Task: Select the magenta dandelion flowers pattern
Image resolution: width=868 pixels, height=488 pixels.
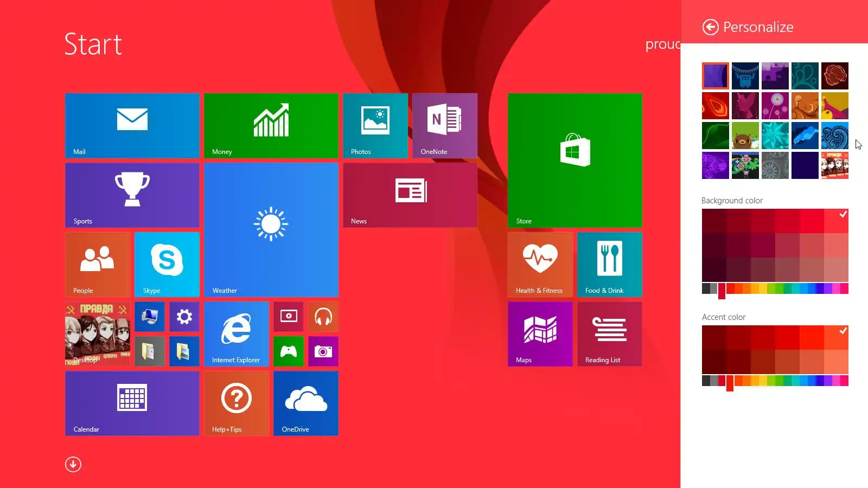Action: tap(775, 106)
